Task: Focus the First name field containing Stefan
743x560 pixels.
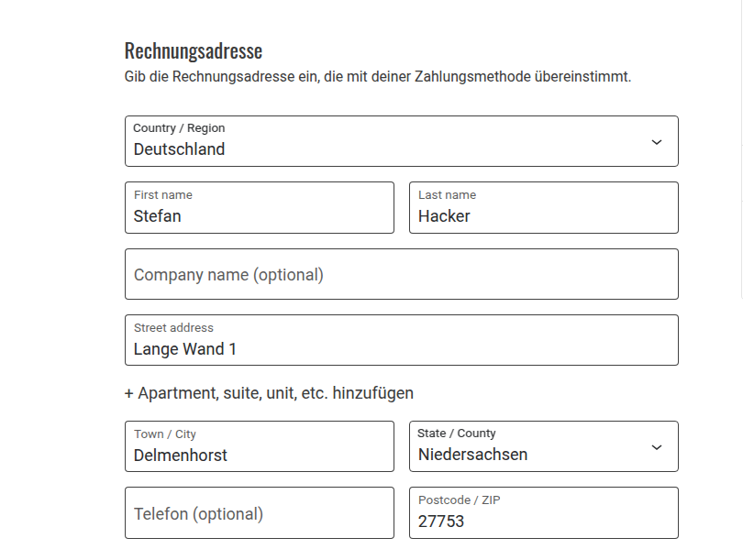Action: 259,216
